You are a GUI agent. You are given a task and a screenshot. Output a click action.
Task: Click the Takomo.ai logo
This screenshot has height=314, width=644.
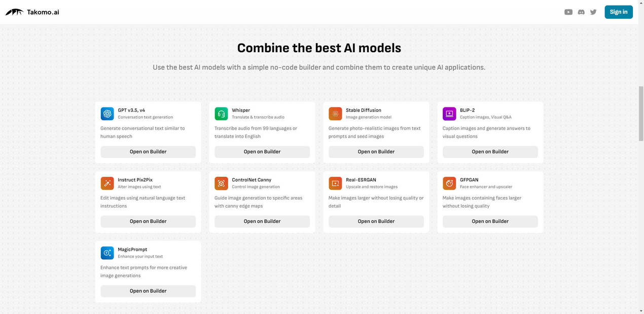pos(14,12)
